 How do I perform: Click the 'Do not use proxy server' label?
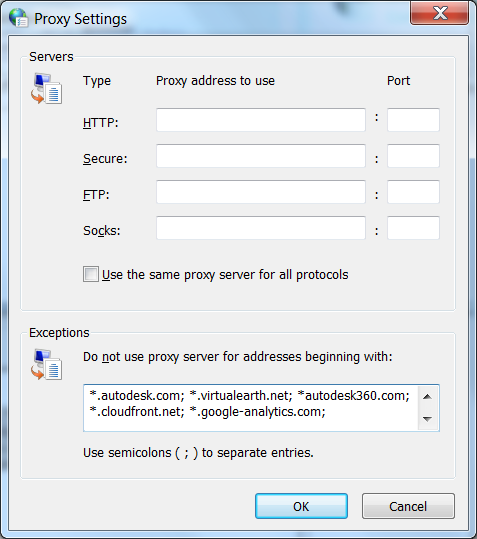coord(237,357)
